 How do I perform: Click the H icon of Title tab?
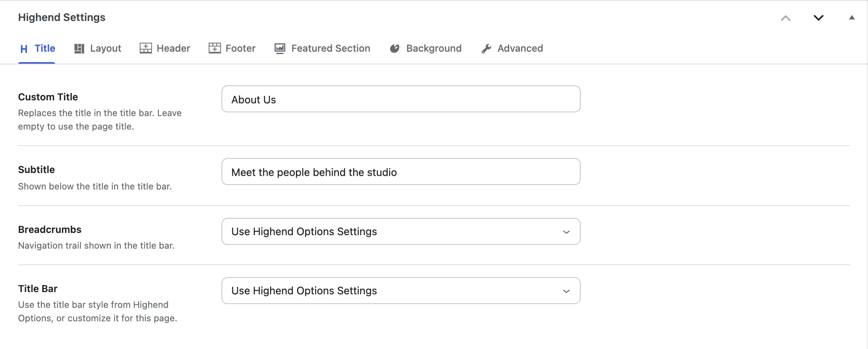(24, 49)
